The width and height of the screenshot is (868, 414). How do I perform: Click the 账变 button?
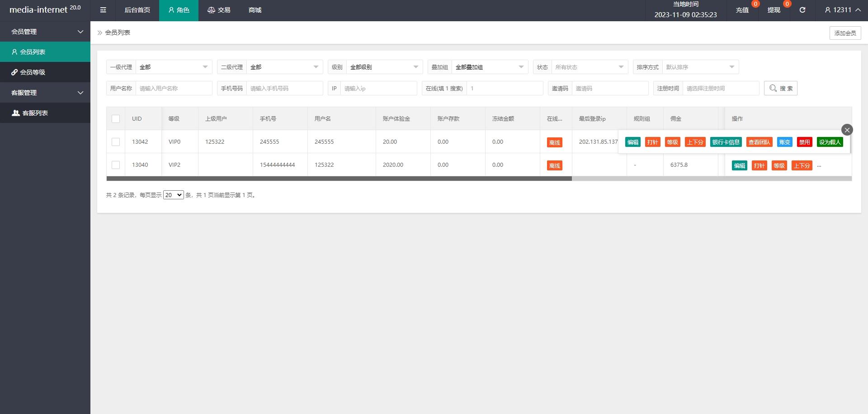(x=785, y=142)
